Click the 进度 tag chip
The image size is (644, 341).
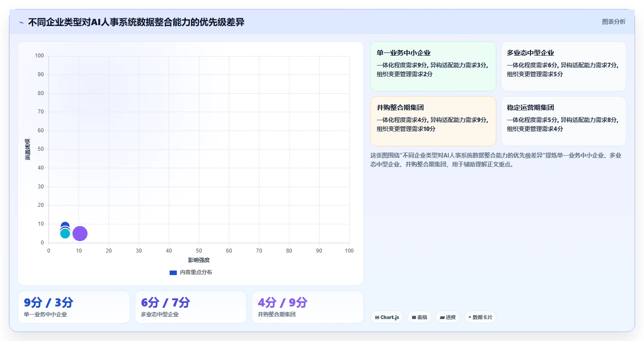pos(448,317)
